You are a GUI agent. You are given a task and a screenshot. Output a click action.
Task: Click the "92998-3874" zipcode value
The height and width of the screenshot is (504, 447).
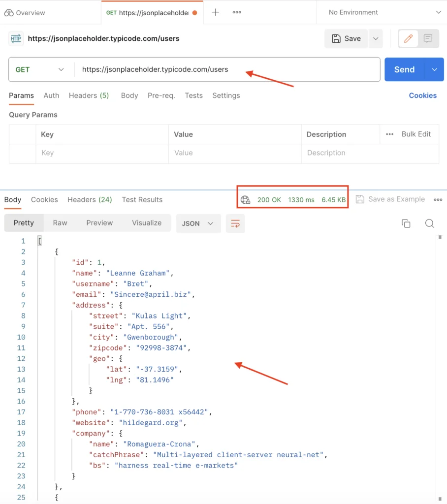[x=161, y=348]
